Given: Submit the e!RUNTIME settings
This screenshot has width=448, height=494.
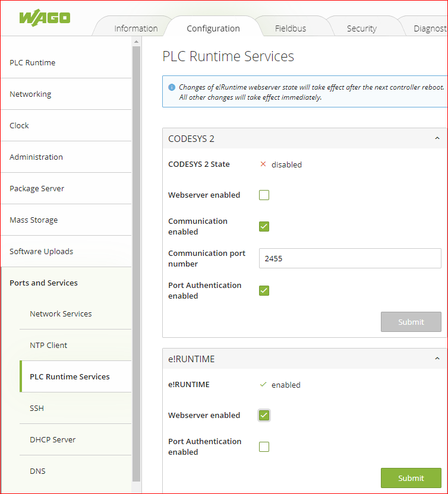Looking at the screenshot, I should (x=411, y=478).
